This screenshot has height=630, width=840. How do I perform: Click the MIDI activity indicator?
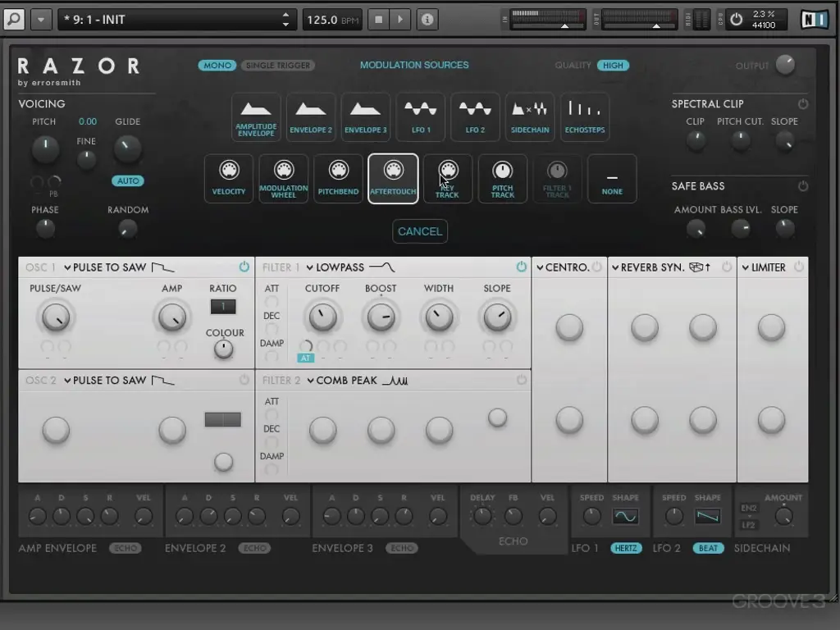[701, 20]
